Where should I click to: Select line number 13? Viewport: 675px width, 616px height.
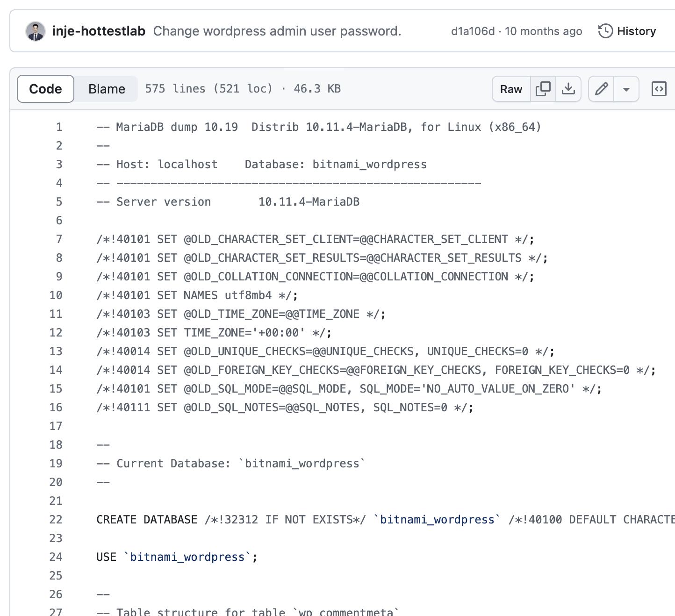click(x=56, y=351)
